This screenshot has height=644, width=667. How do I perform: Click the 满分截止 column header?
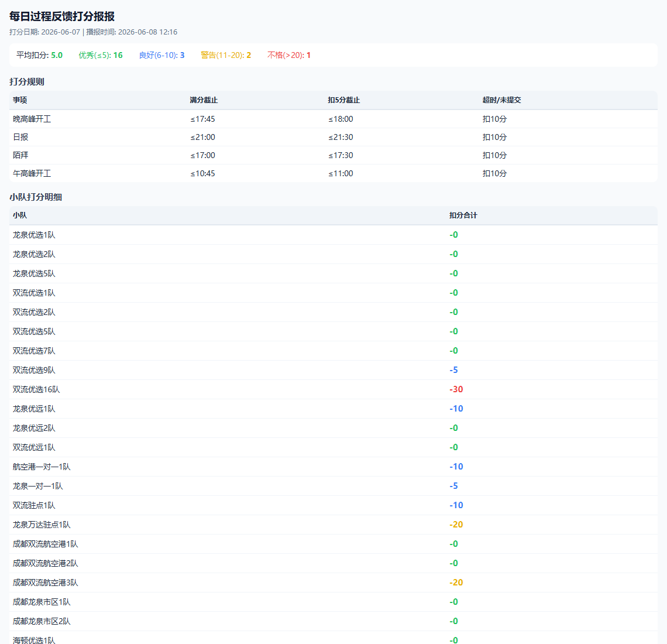pos(204,100)
